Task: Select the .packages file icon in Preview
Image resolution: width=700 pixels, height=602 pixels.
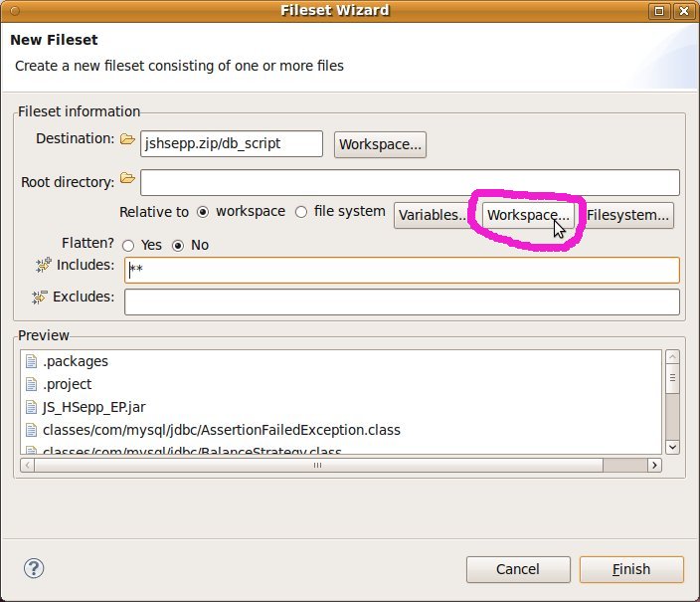Action: click(x=31, y=361)
